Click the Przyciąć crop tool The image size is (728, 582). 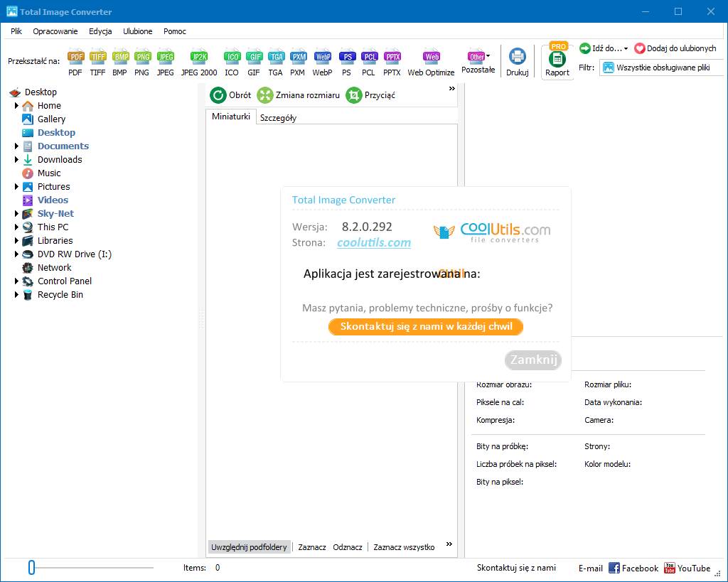tap(370, 95)
